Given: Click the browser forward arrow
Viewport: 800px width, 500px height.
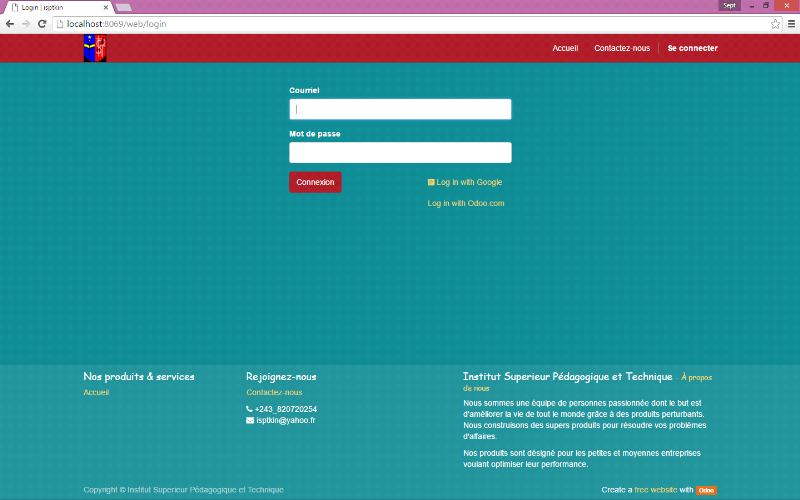Looking at the screenshot, I should point(26,24).
